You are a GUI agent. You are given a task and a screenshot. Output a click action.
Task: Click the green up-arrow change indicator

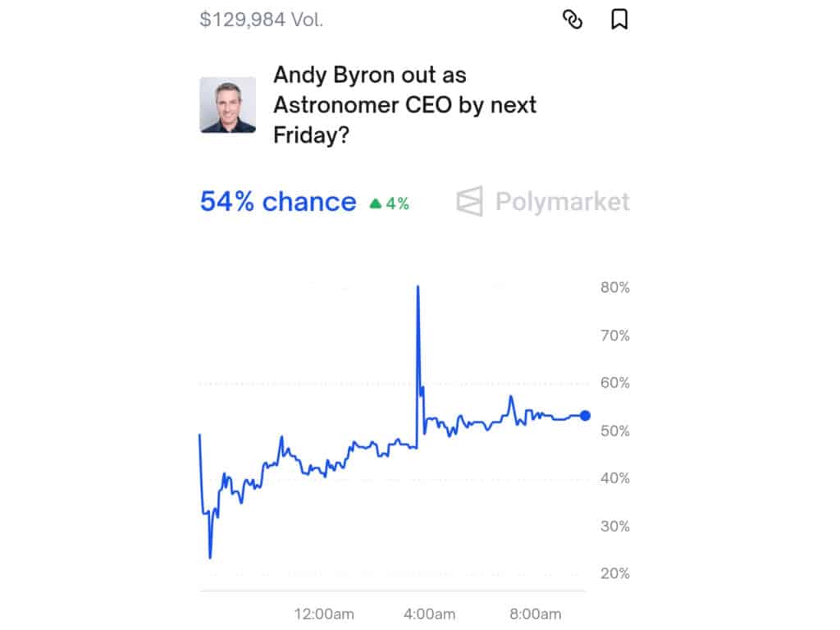click(376, 203)
